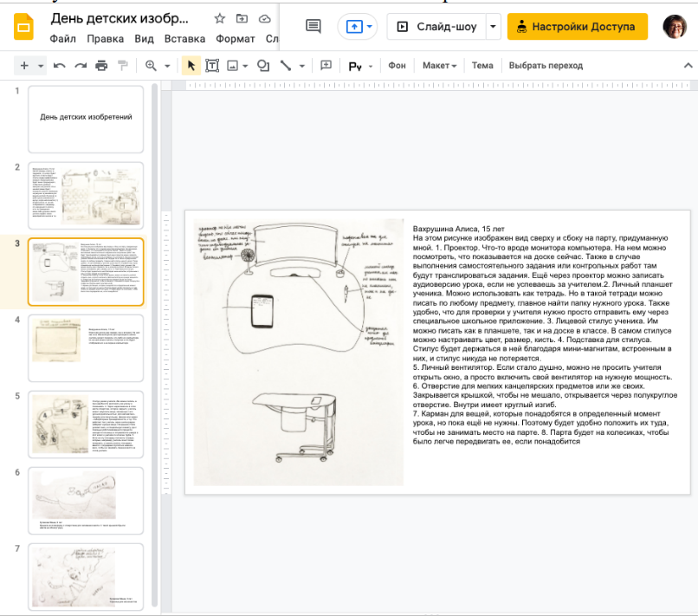Select the Shape tool
Image resolution: width=698 pixels, height=616 pixels.
tap(262, 66)
